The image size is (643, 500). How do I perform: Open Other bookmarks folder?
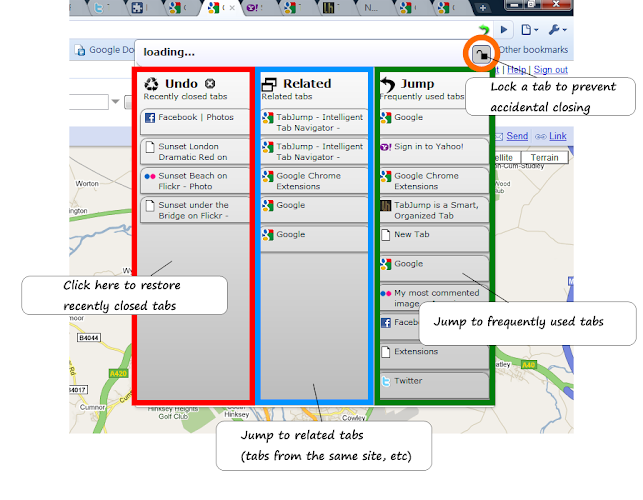533,50
